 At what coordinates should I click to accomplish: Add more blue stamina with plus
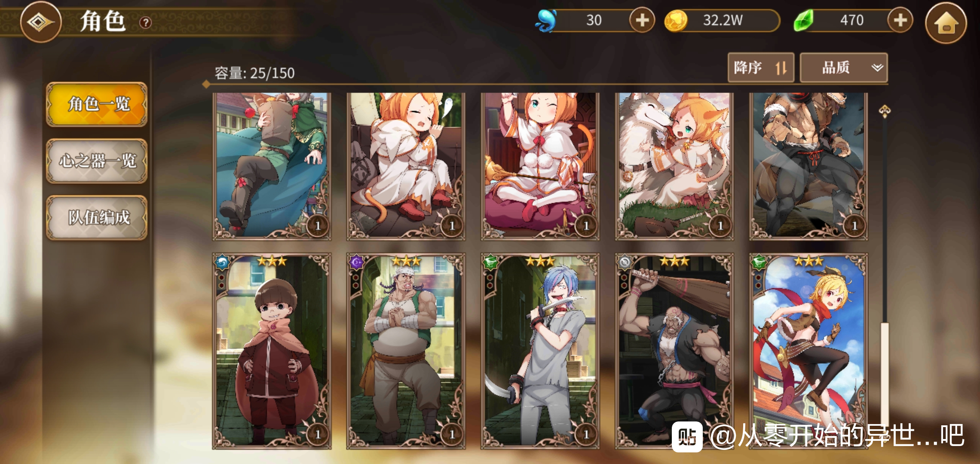(642, 20)
